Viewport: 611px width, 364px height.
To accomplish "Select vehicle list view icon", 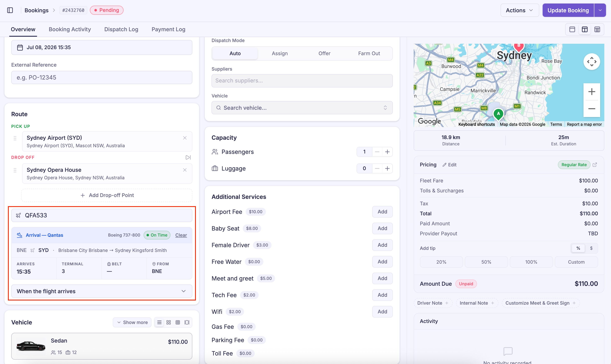I will pyautogui.click(x=159, y=322).
